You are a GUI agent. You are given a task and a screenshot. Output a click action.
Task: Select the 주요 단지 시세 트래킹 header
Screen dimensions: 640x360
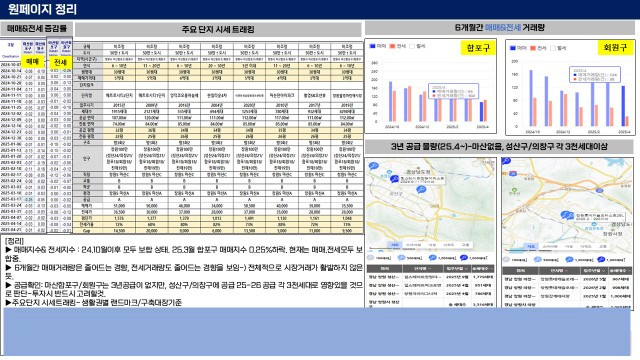tap(218, 29)
